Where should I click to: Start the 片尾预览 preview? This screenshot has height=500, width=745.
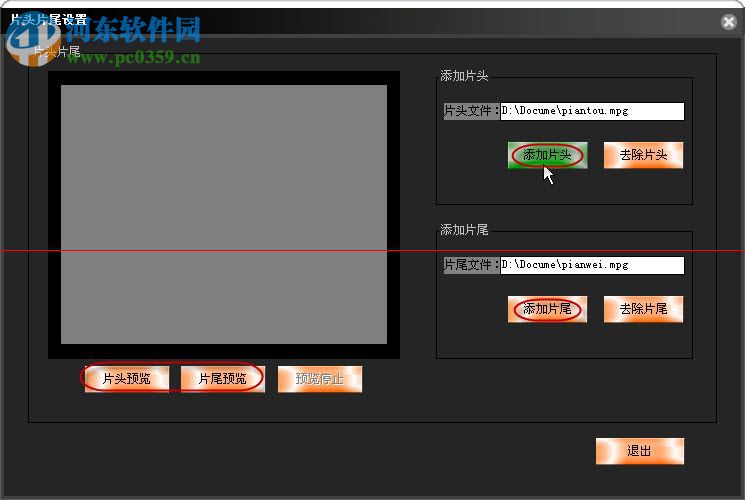click(223, 379)
